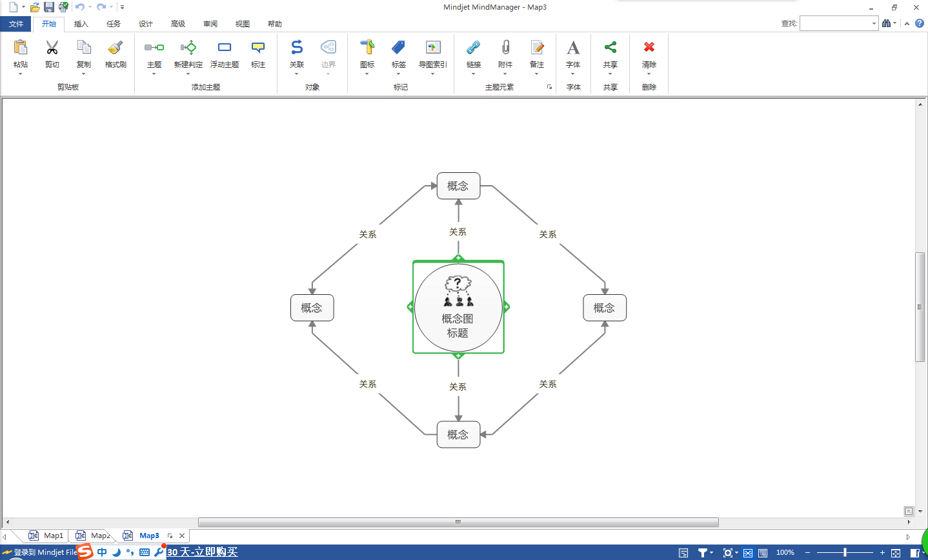Toggle the task pane icon in status bar

[915, 553]
